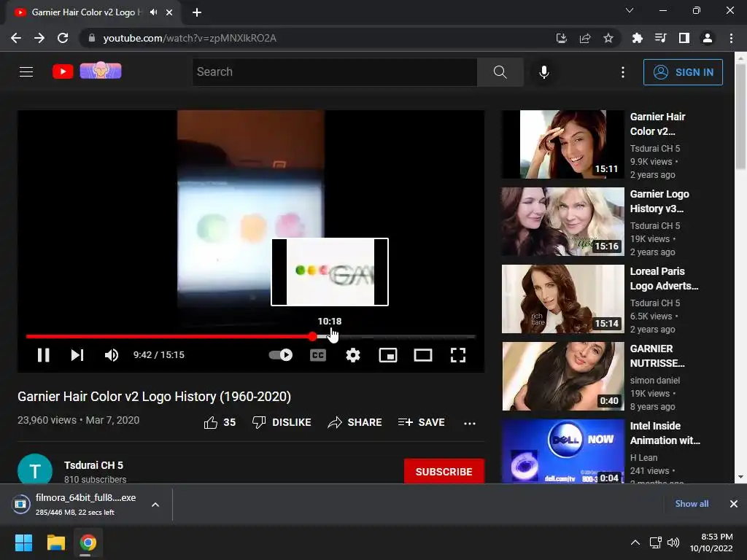Show hidden system tray icons

635,542
